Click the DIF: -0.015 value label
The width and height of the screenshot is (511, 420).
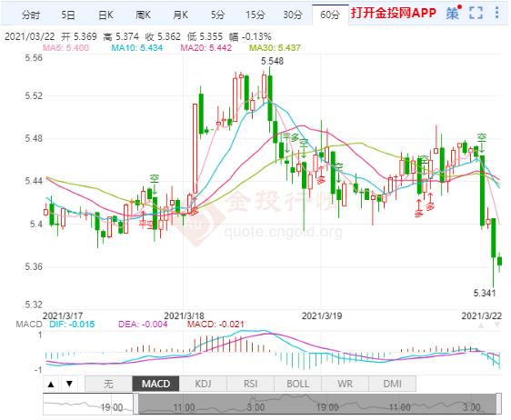point(72,325)
